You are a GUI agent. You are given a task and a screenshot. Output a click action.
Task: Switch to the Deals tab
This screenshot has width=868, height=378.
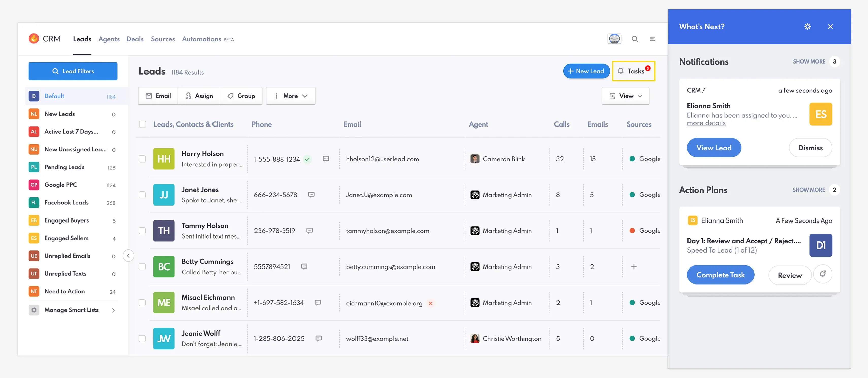click(x=135, y=39)
